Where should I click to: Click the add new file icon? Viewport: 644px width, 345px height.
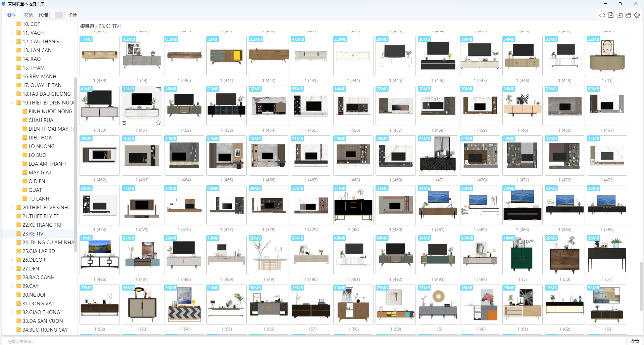(x=611, y=15)
